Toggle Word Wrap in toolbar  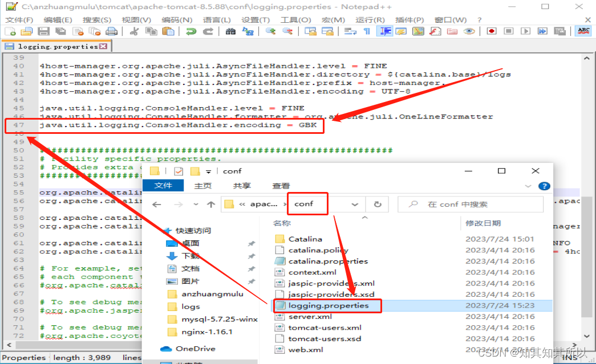(350, 31)
